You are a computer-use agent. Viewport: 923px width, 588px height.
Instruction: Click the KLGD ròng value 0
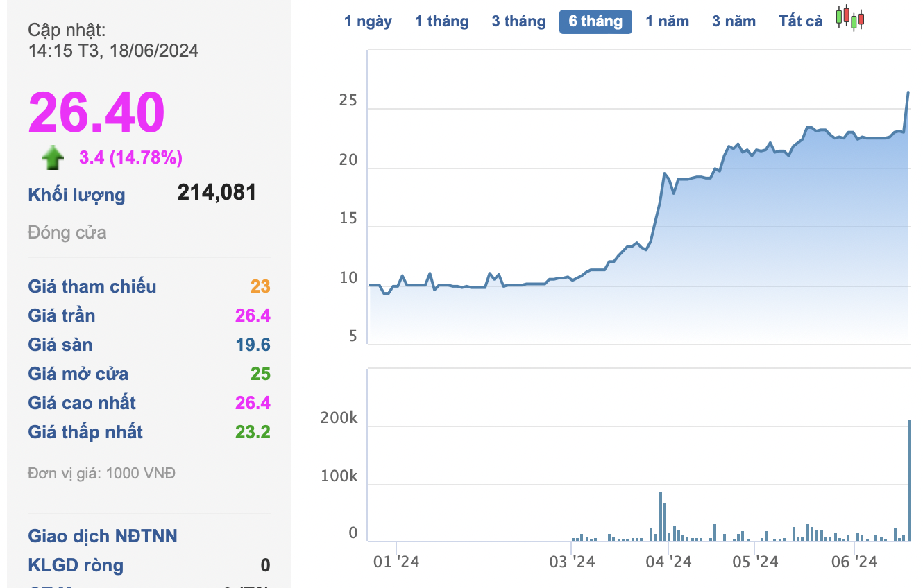[265, 565]
